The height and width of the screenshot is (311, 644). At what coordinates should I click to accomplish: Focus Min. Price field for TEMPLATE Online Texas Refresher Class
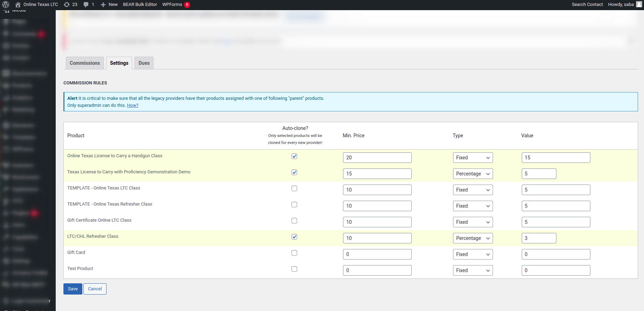point(377,206)
